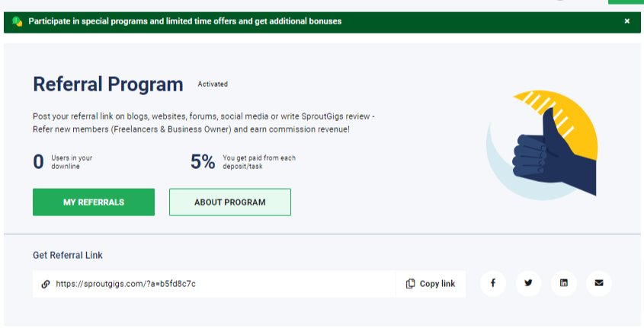Click the speech bubbles icon in the green banner
This screenshot has height=328, width=644.
click(18, 21)
